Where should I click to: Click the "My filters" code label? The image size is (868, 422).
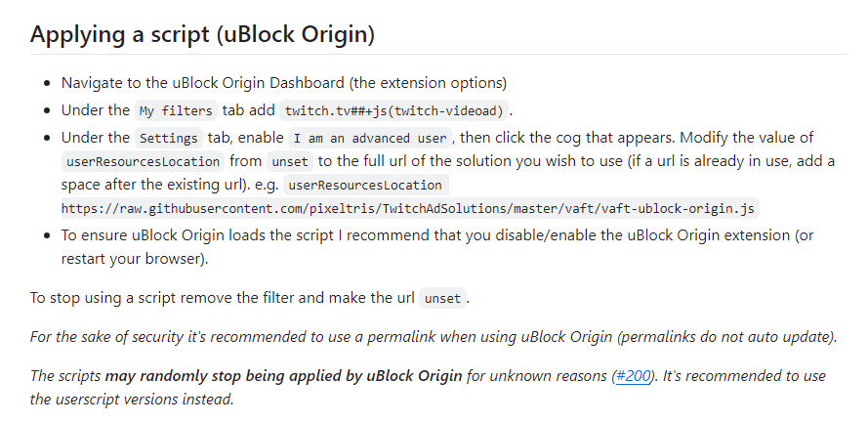tap(176, 110)
